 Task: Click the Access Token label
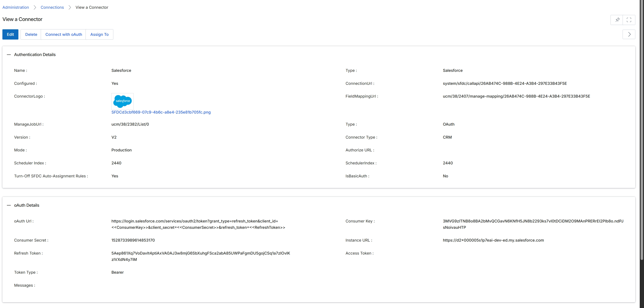coord(359,253)
